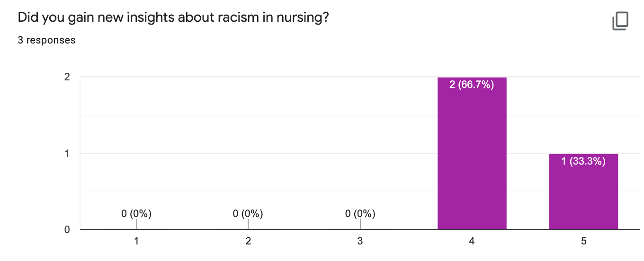Click the copy chart icon

[620, 21]
